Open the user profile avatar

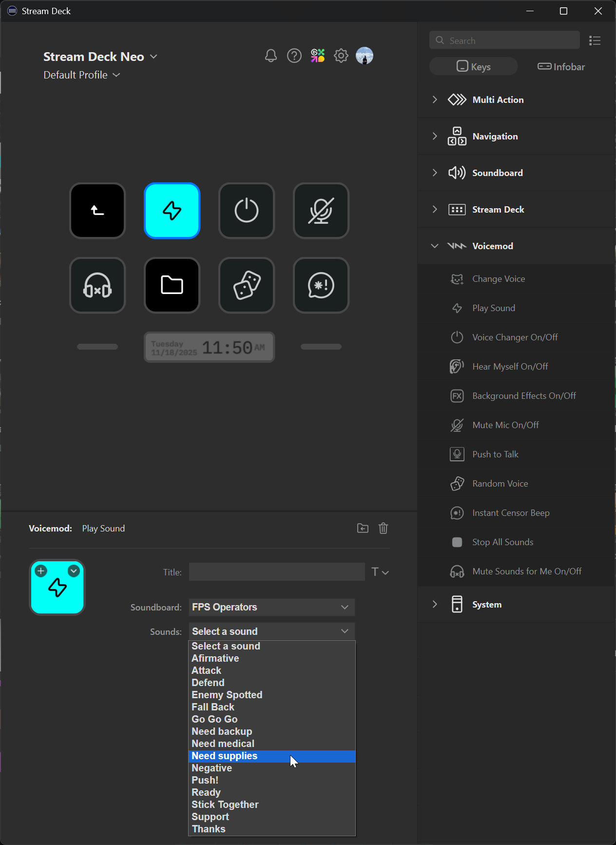coord(365,56)
